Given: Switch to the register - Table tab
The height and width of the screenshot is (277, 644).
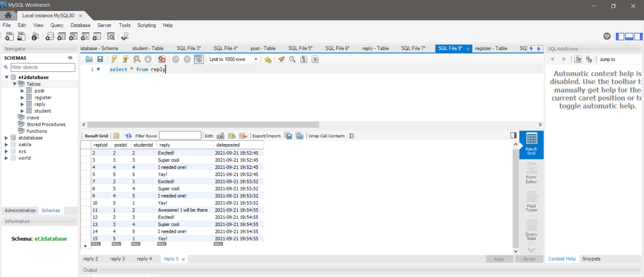Looking at the screenshot, I should point(491,48).
